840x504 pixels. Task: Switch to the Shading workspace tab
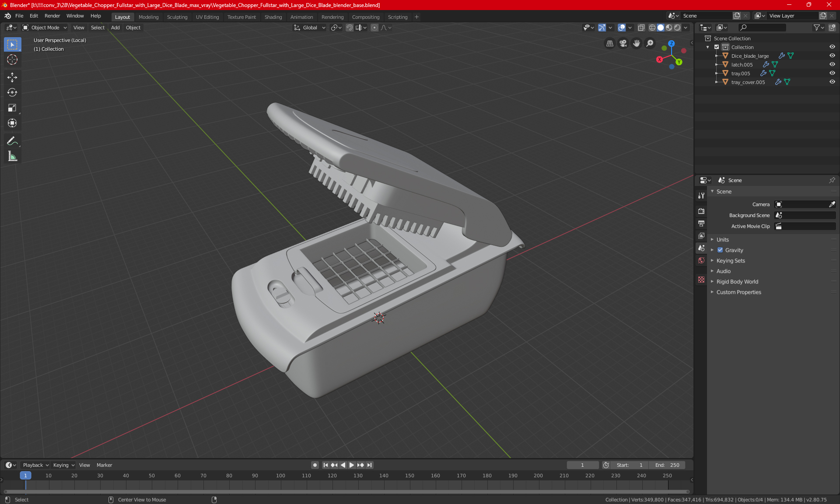point(273,17)
